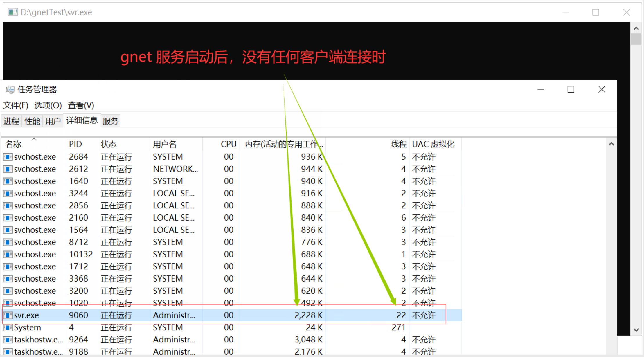Screen dimensions: 644x357
Task: Switch to the 性能 tab
Action: point(32,121)
